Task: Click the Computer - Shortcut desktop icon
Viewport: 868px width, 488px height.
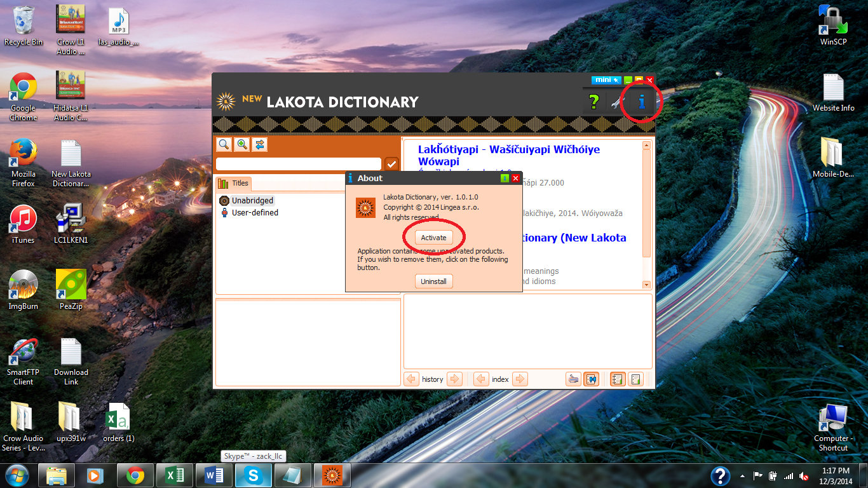Action: [x=833, y=428]
